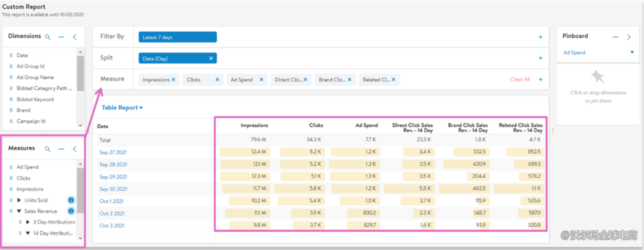Open the Sep 30 2021 date row

[x=113, y=189]
